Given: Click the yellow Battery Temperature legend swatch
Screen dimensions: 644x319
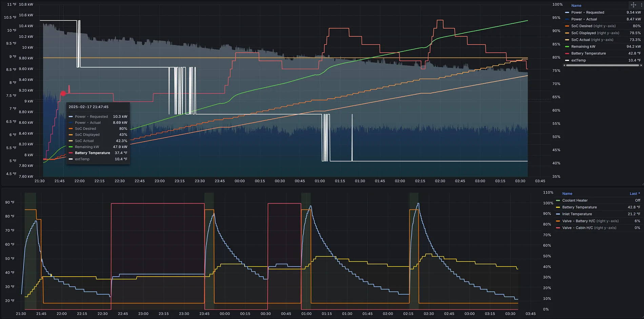Looking at the screenshot, I should pos(558,207).
